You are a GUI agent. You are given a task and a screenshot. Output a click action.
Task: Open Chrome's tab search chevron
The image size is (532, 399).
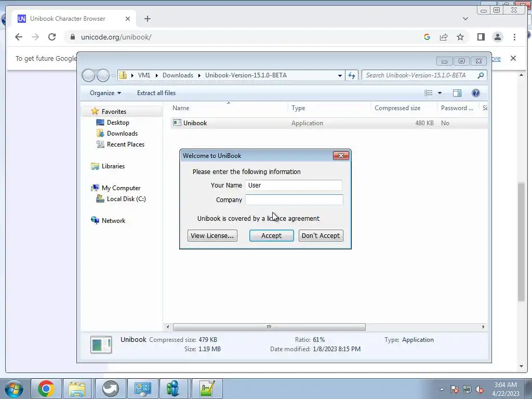(x=465, y=19)
